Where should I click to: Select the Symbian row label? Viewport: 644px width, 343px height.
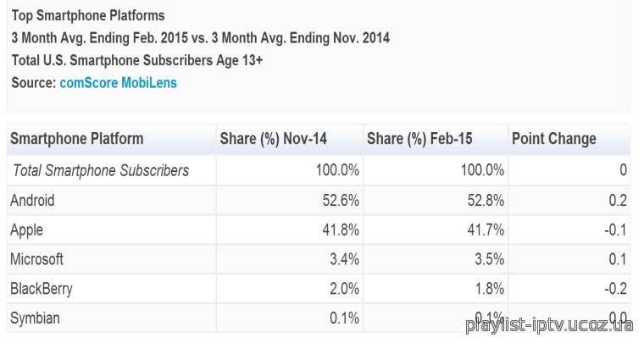pyautogui.click(x=35, y=318)
